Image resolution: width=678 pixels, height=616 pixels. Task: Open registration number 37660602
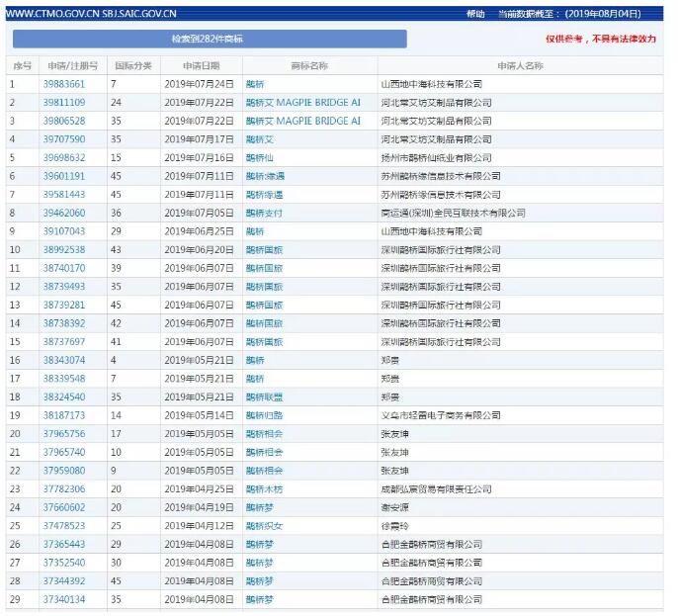(64, 507)
